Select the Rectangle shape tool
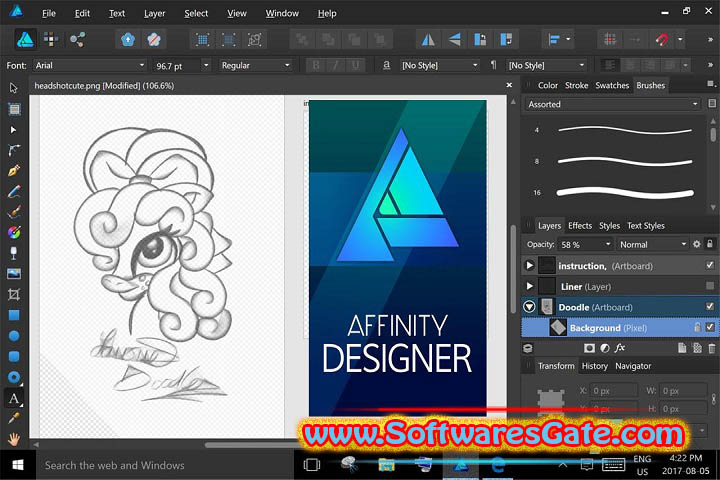720x480 pixels. [x=14, y=315]
